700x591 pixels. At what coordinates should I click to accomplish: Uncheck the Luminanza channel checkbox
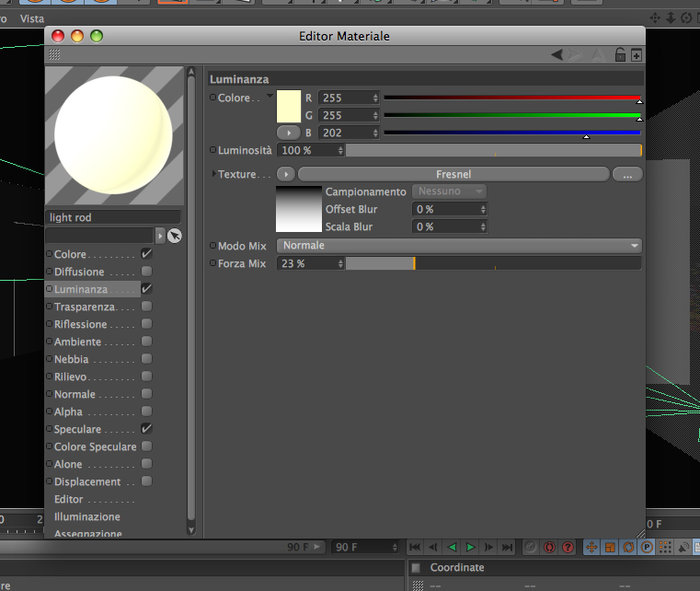pos(146,289)
